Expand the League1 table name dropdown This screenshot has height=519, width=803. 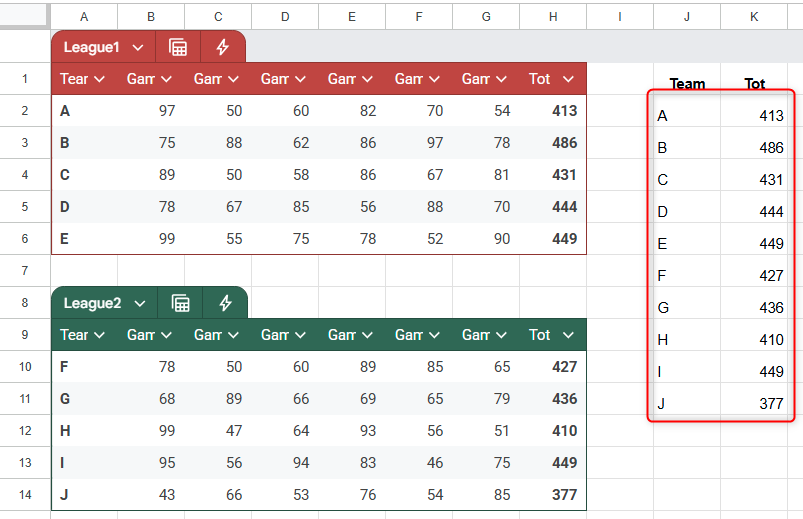137,47
